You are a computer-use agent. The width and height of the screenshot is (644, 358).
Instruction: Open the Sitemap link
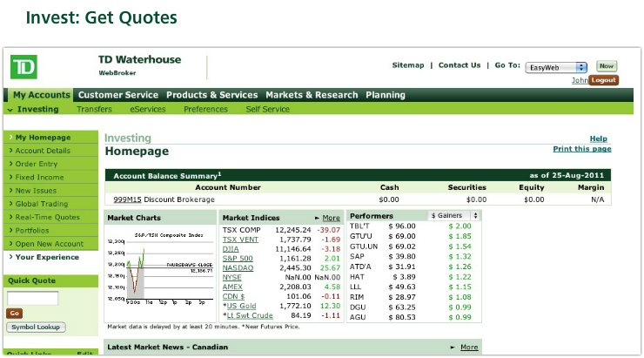pyautogui.click(x=408, y=65)
